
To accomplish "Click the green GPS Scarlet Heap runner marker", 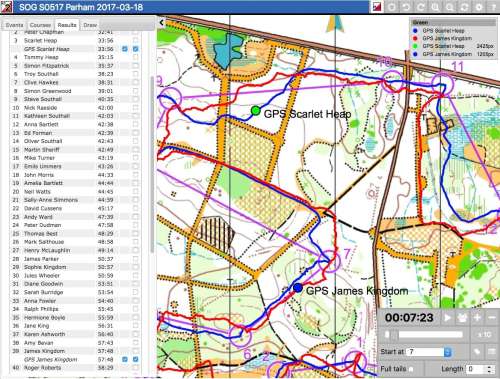I will pos(256,110).
